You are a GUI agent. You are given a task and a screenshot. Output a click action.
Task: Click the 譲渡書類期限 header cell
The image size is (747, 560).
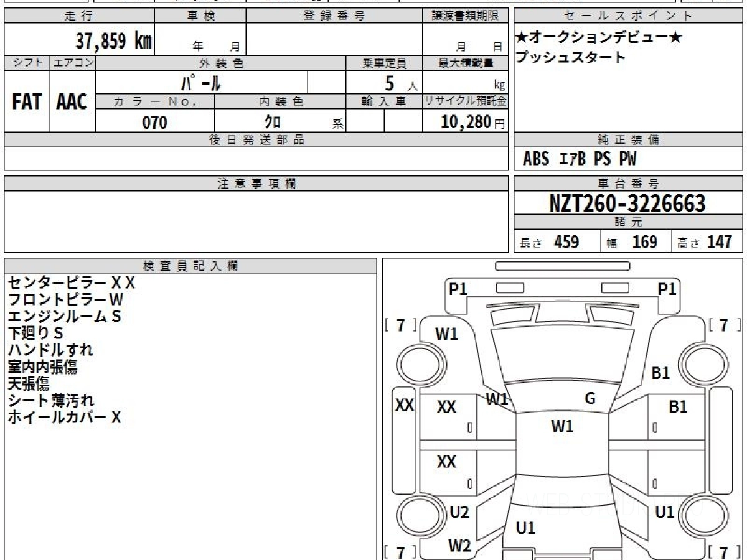pyautogui.click(x=466, y=16)
